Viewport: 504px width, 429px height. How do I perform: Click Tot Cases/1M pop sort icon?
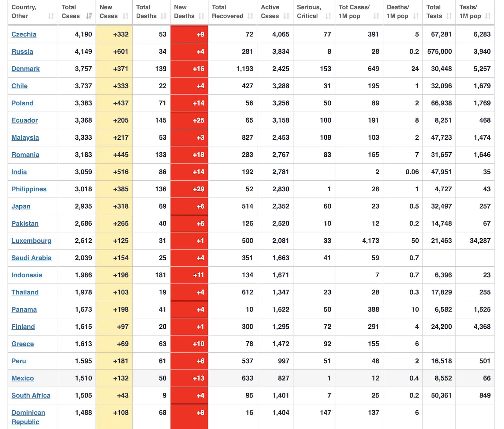click(x=376, y=16)
